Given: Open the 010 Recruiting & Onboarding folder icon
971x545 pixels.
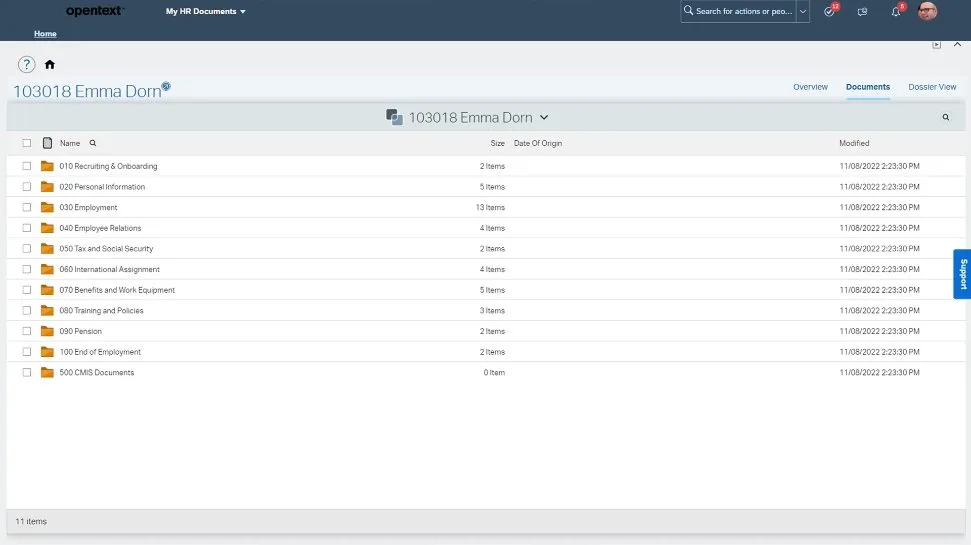Looking at the screenshot, I should click(x=47, y=166).
